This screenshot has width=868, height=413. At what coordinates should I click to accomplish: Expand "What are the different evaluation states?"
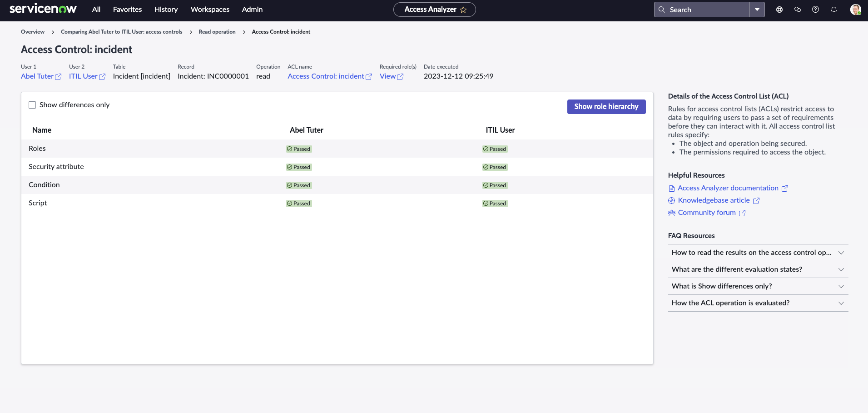[758, 269]
